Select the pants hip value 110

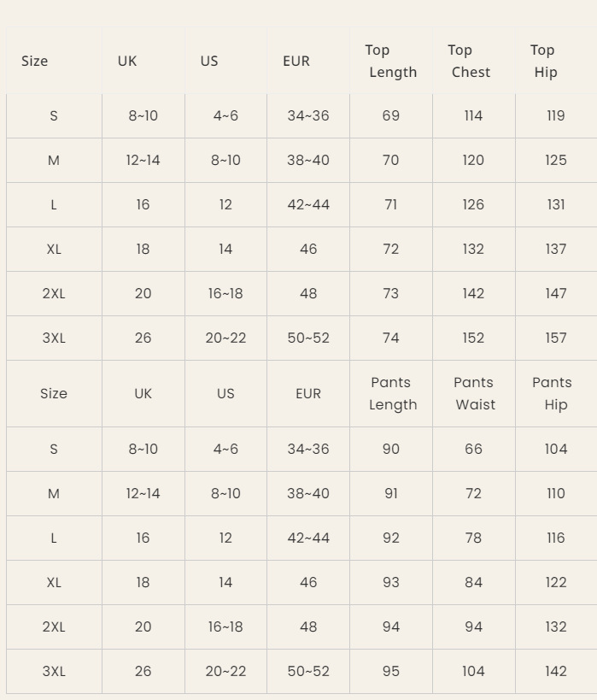tap(556, 493)
